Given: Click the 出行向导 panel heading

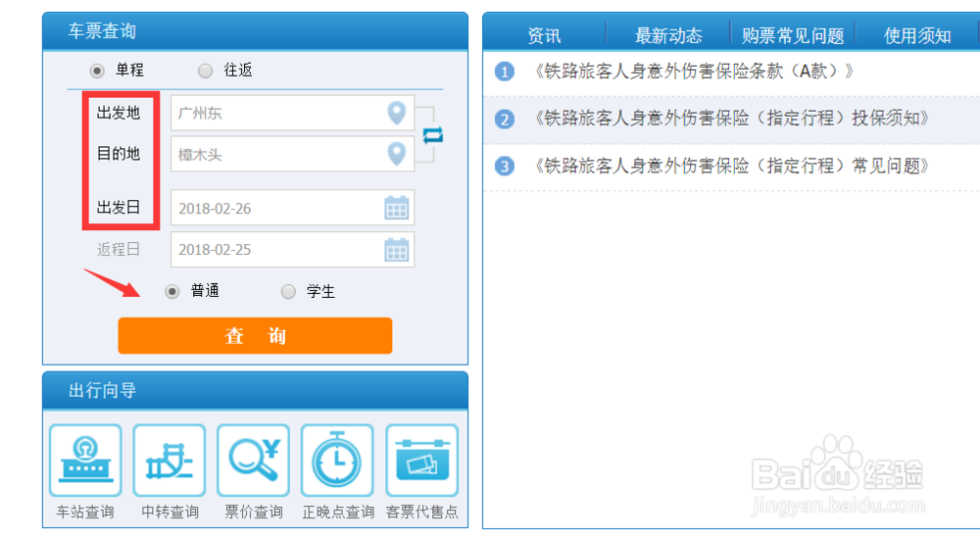Looking at the screenshot, I should (102, 391).
